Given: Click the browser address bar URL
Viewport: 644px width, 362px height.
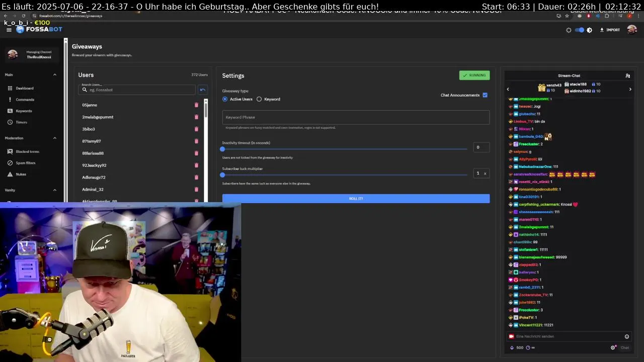Looking at the screenshot, I should coord(70,16).
